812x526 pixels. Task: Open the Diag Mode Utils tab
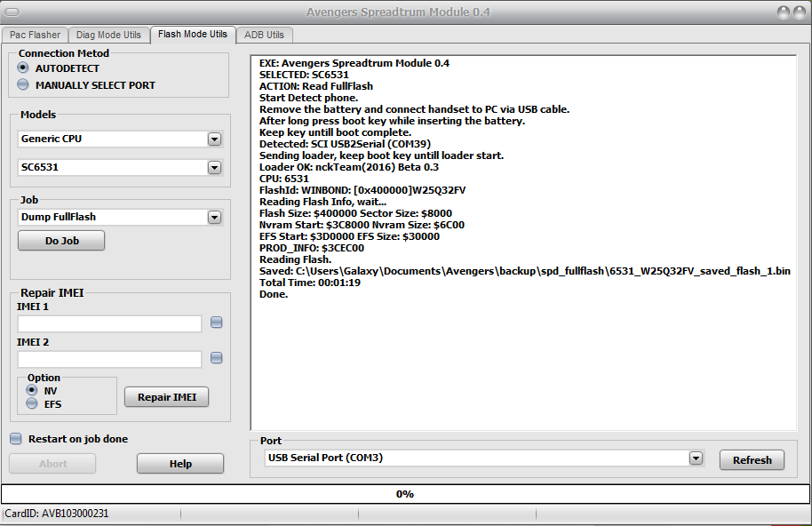[x=108, y=35]
